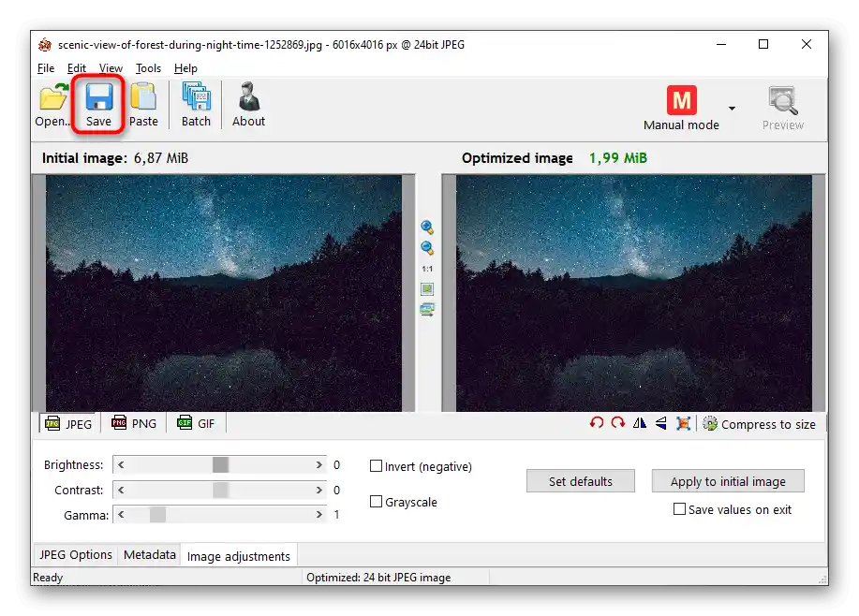Image resolution: width=859 pixels, height=616 pixels.
Task: Save the optimized image via Save icon
Action: [98, 97]
